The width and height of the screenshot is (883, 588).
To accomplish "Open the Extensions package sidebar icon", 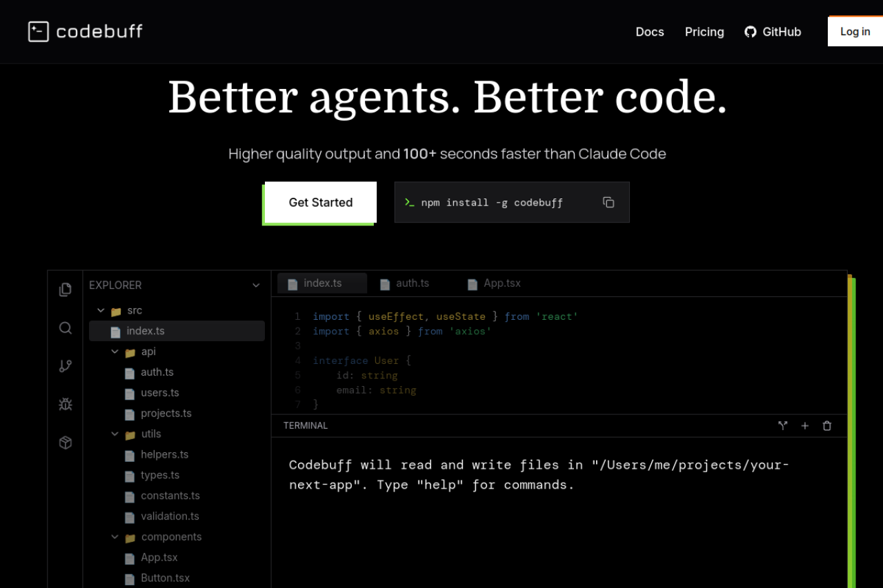I will click(x=66, y=443).
